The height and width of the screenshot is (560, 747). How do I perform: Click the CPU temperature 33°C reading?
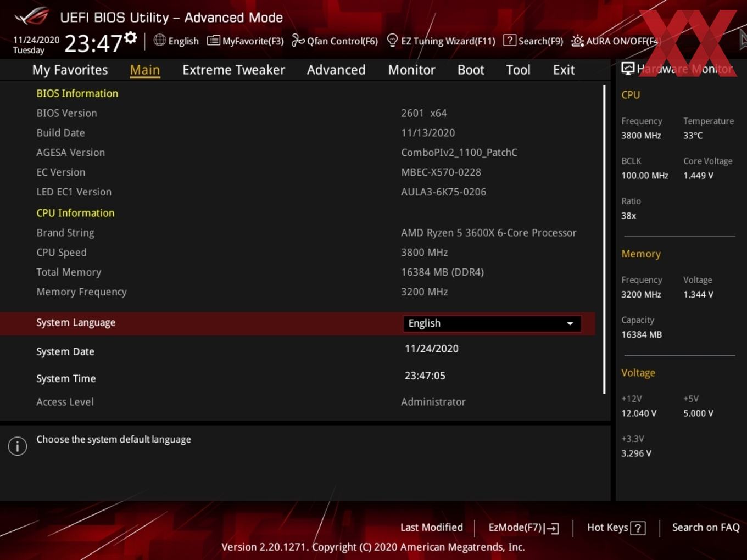point(693,135)
